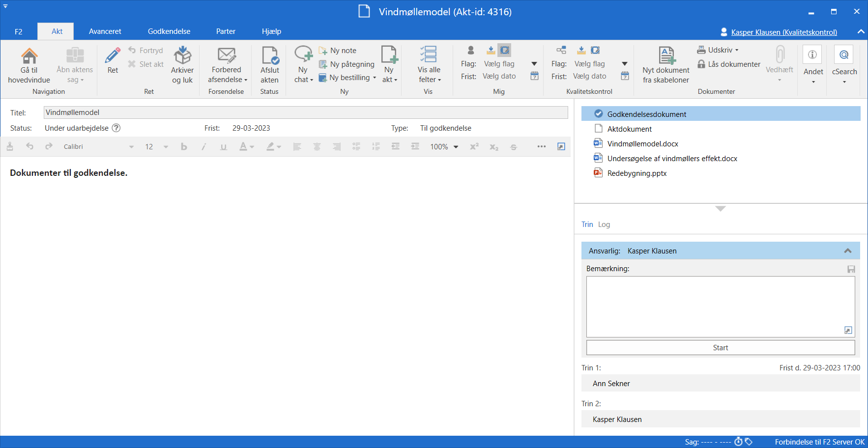The width and height of the screenshot is (868, 448).
Task: Select the Trin tab link
Action: (x=587, y=224)
